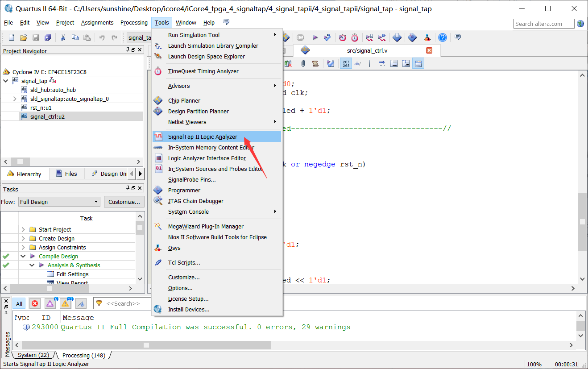Viewport: 588px width, 369px height.
Task: Click the blue Help question mark icon
Action: 442,38
